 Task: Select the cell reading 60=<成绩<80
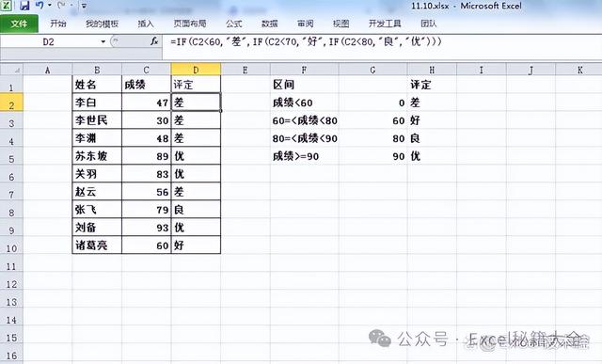coord(304,120)
